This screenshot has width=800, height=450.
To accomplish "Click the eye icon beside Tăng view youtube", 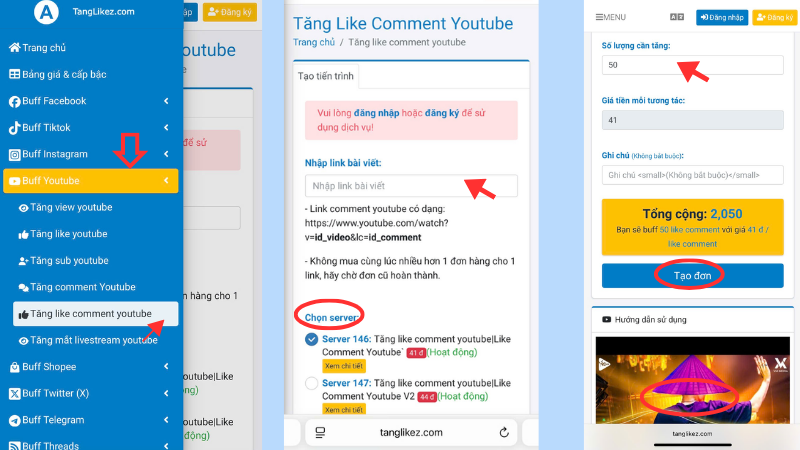I will coord(23,208).
